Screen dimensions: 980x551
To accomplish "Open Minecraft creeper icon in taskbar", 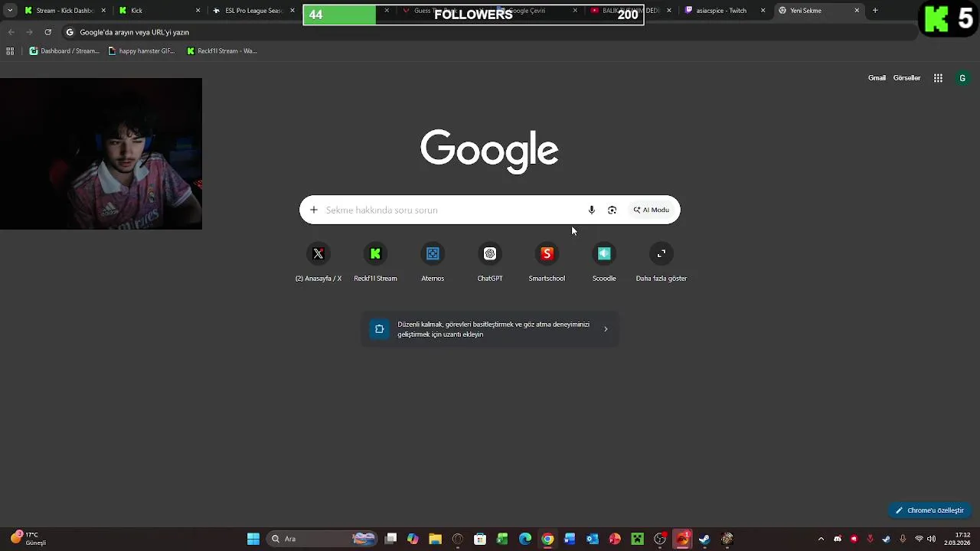I will pos(637,539).
